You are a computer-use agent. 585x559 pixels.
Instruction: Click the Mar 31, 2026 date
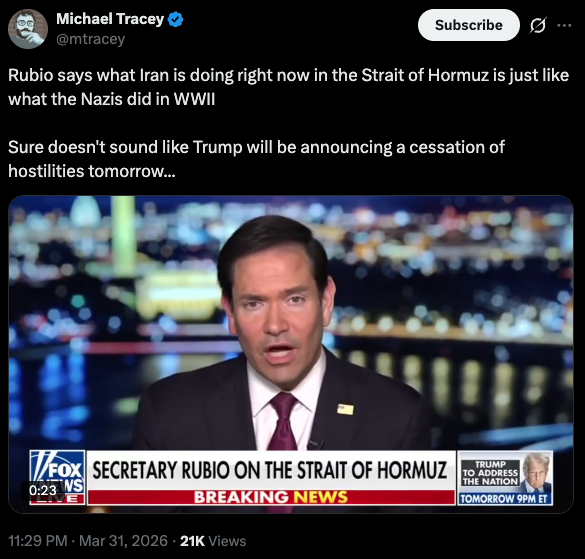pyautogui.click(x=123, y=541)
